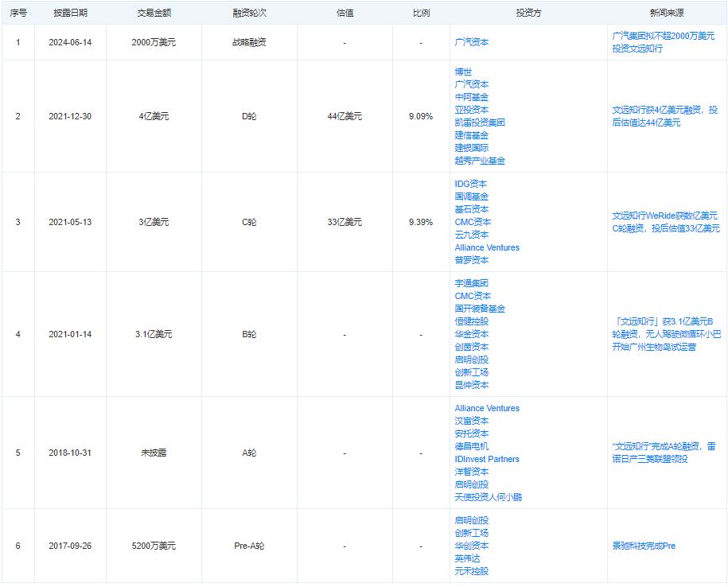Select the round cell Pre-A轮
Viewport: 728px width, 587px height.
click(249, 546)
